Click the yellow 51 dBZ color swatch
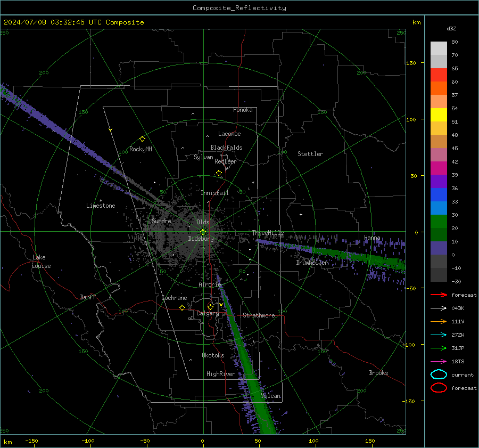Image resolution: width=479 pixels, height=448 pixels. pyautogui.click(x=439, y=115)
